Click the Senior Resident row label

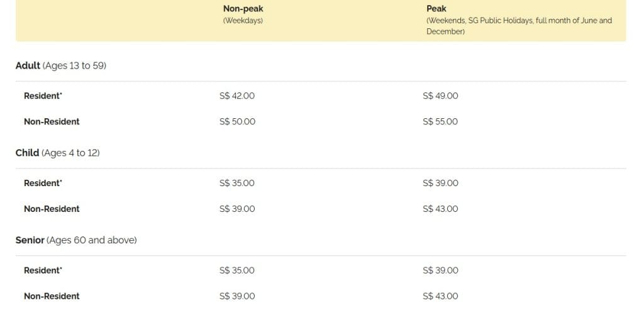[x=43, y=270]
